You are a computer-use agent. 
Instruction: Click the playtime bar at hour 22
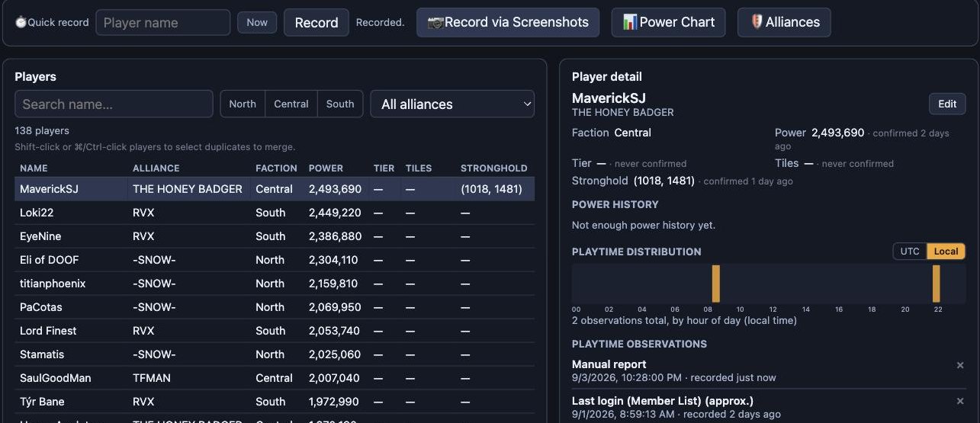pyautogui.click(x=936, y=284)
